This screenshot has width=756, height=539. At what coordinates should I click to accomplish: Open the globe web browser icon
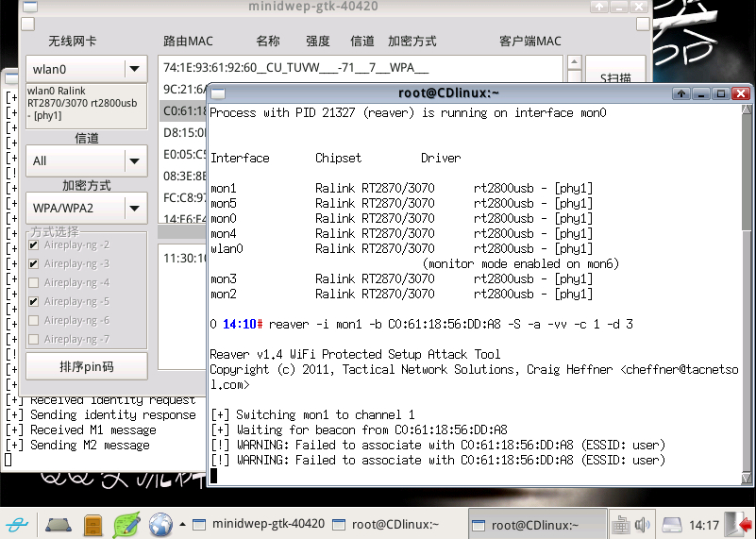tap(160, 525)
